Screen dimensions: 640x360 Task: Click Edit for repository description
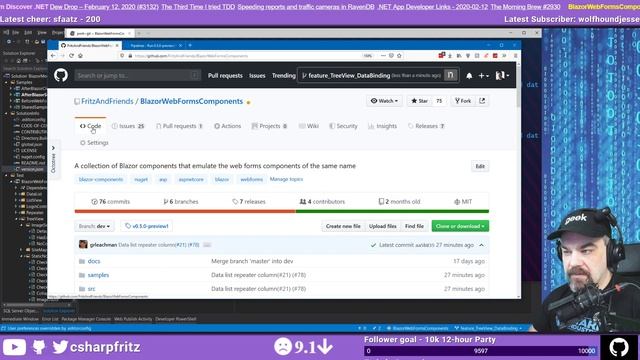coord(480,166)
